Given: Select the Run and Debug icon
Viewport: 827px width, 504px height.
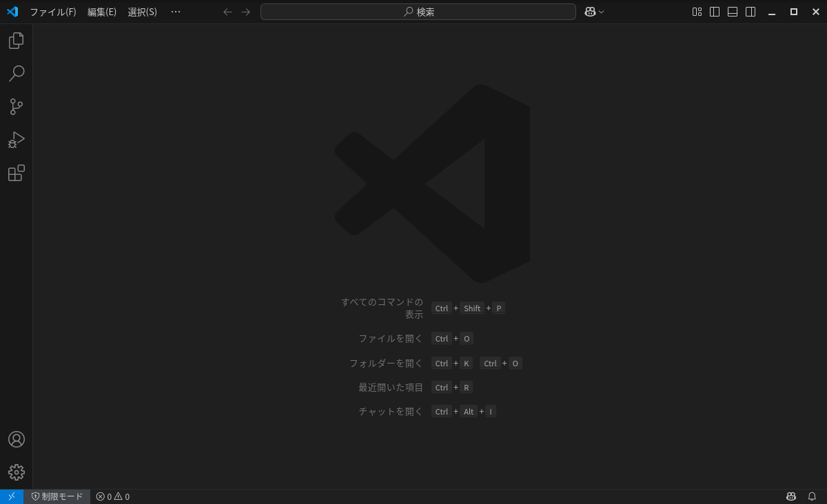Looking at the screenshot, I should [x=16, y=140].
